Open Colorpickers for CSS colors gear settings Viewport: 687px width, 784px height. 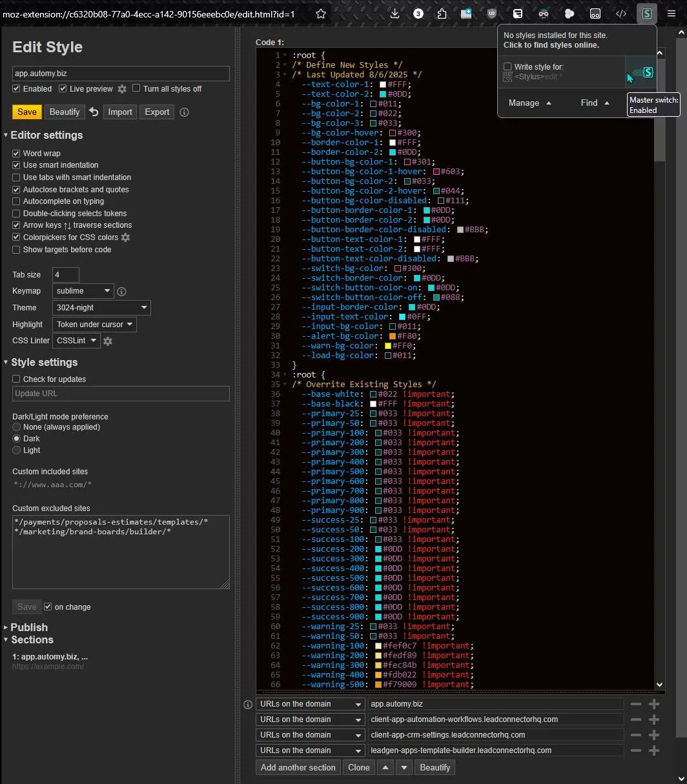pos(126,237)
